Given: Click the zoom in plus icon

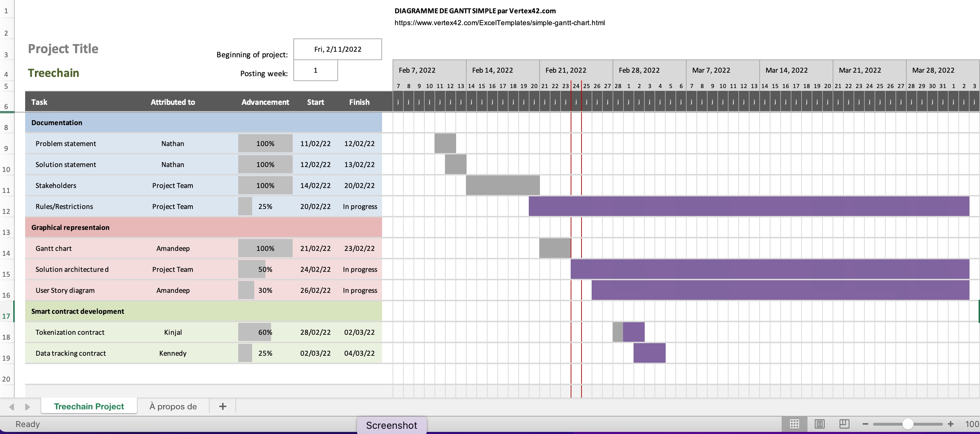Looking at the screenshot, I should pos(950,424).
